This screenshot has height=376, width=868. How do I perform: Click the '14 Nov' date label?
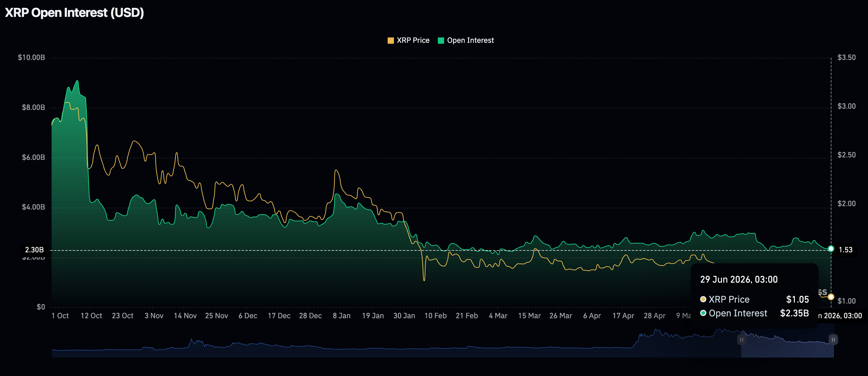click(x=185, y=316)
